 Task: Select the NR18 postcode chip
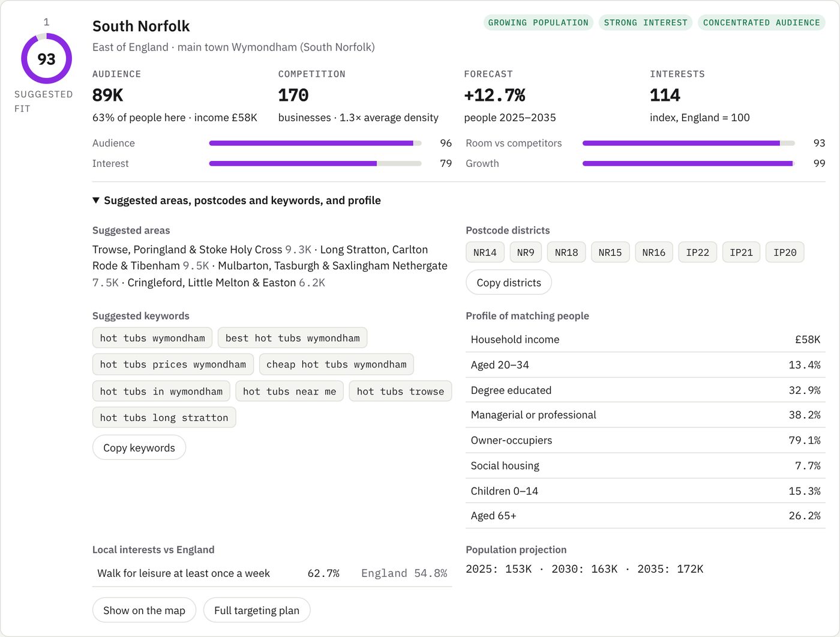pyautogui.click(x=566, y=253)
